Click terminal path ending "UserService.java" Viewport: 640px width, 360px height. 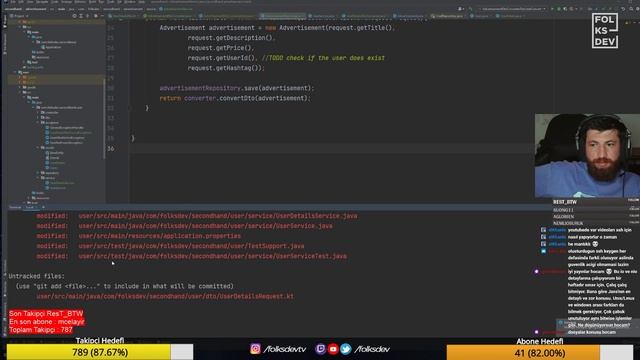click(x=205, y=226)
